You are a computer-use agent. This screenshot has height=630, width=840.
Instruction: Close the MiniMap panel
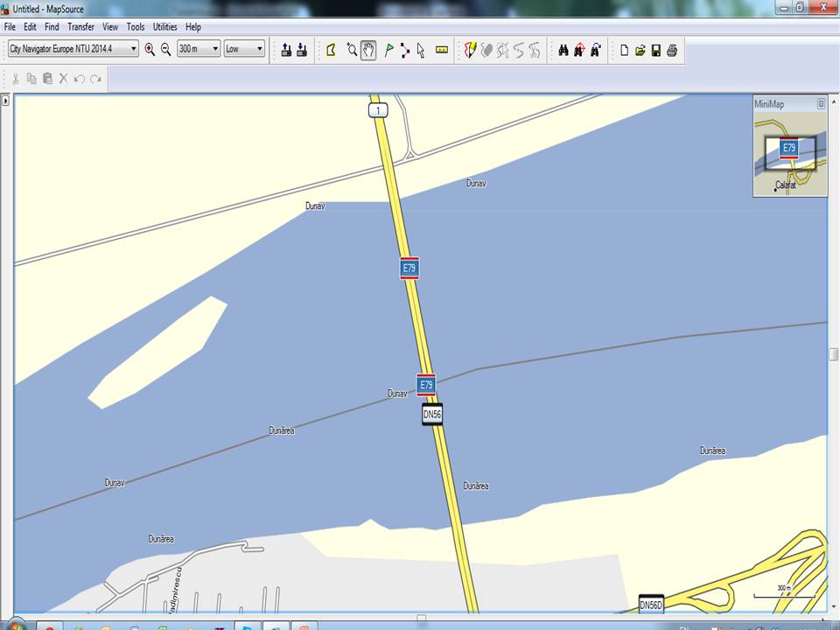tap(821, 104)
